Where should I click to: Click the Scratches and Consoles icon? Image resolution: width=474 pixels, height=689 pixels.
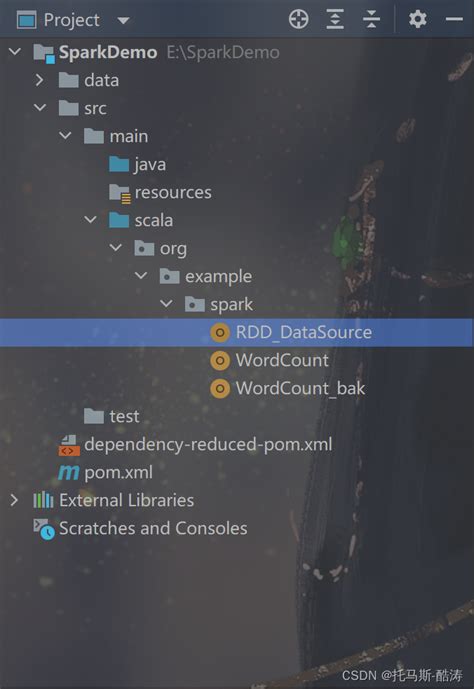[x=44, y=529]
